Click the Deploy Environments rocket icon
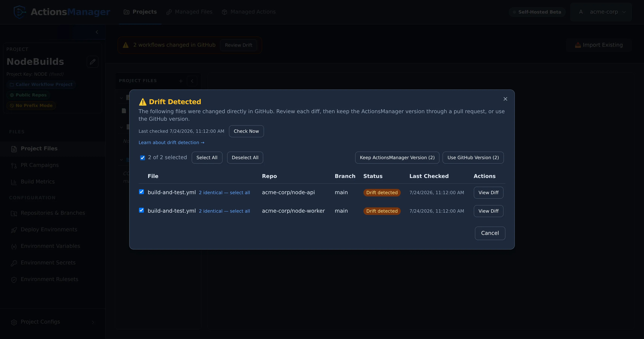 (14, 230)
